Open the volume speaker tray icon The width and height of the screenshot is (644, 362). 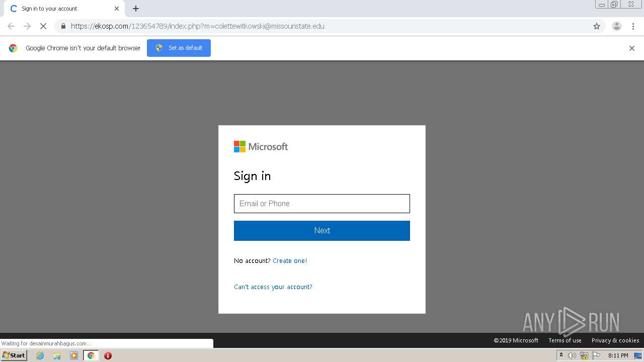tap(572, 355)
